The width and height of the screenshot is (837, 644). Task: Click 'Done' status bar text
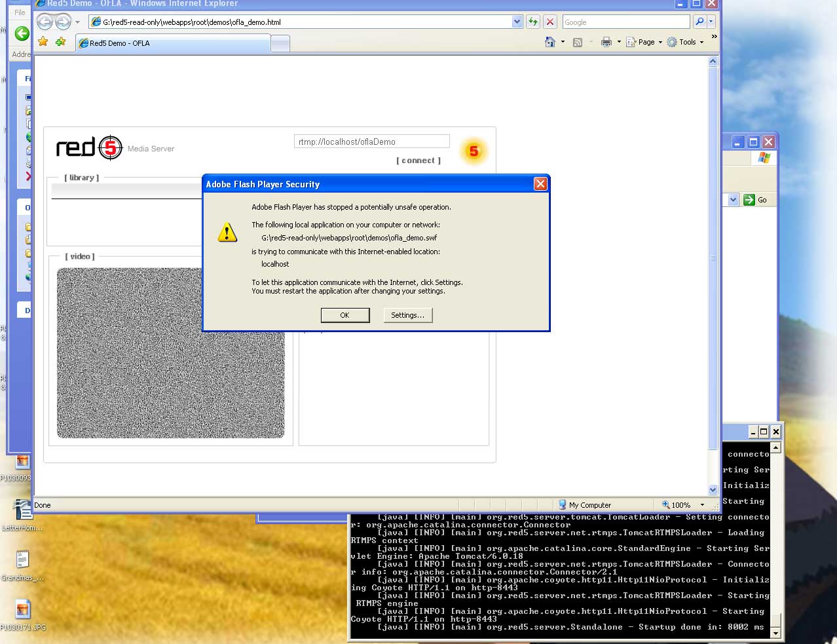(43, 505)
